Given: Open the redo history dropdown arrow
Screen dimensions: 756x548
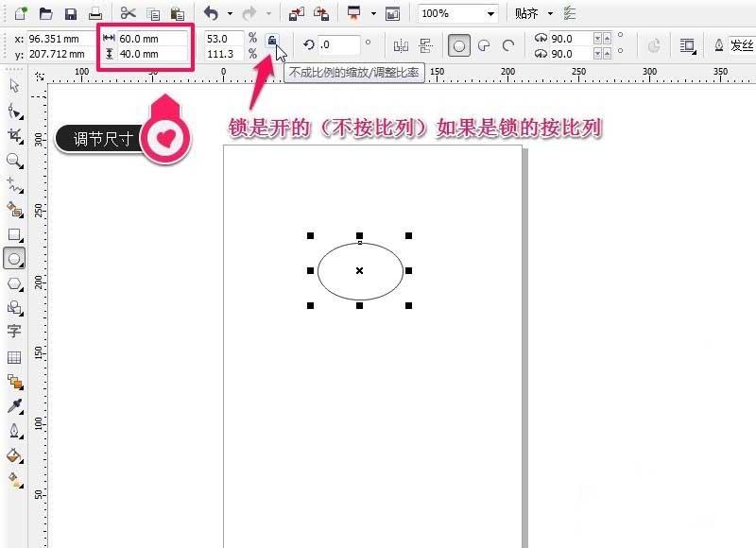Looking at the screenshot, I should tap(268, 13).
